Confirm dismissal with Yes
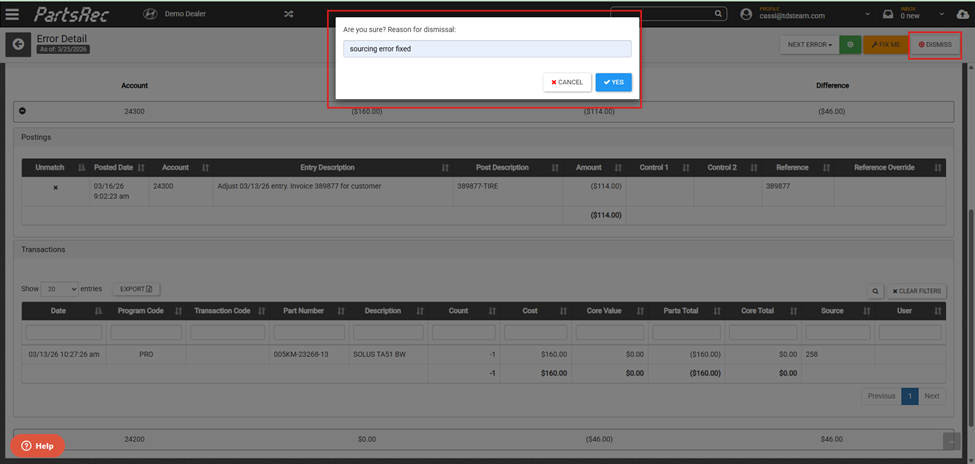Viewport: 975px width, 464px height. [614, 82]
